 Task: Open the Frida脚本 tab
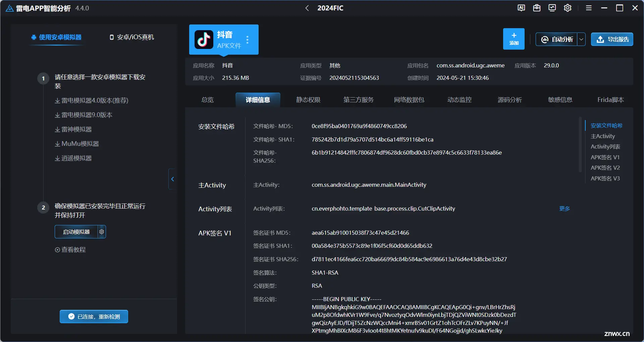tap(610, 100)
